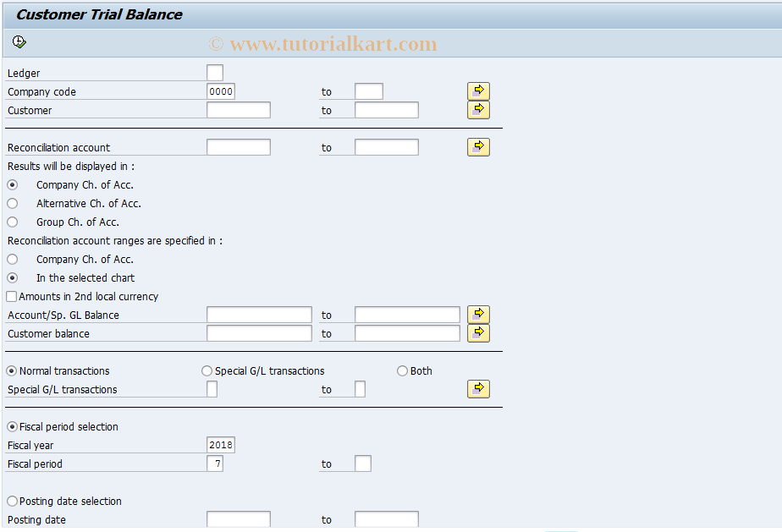Switch to Posting date selection
This screenshot has width=782, height=532.
[12, 501]
